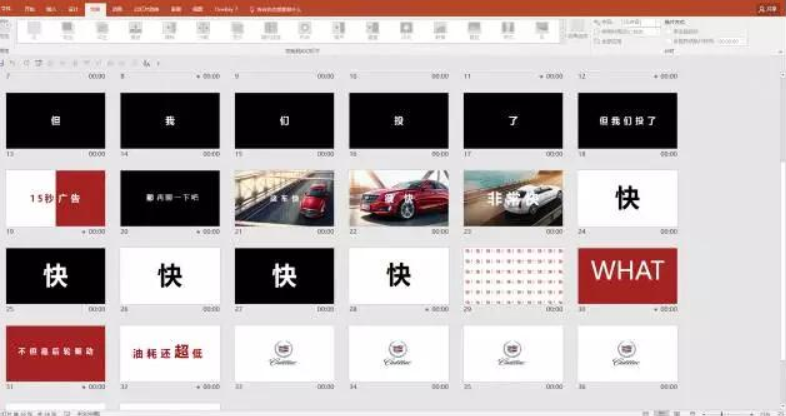Open the OneKey 7 add-in tab
The image size is (786, 416).
pyautogui.click(x=226, y=9)
